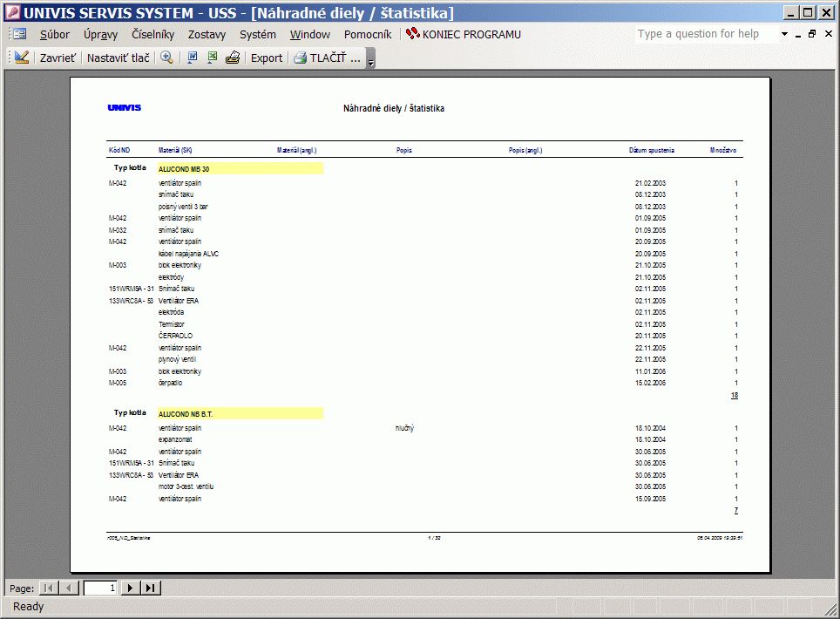Click the date 15.02.2006

(650, 383)
